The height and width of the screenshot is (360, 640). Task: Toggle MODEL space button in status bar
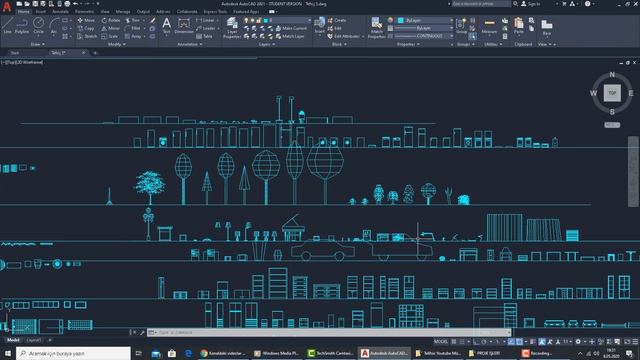click(x=441, y=342)
